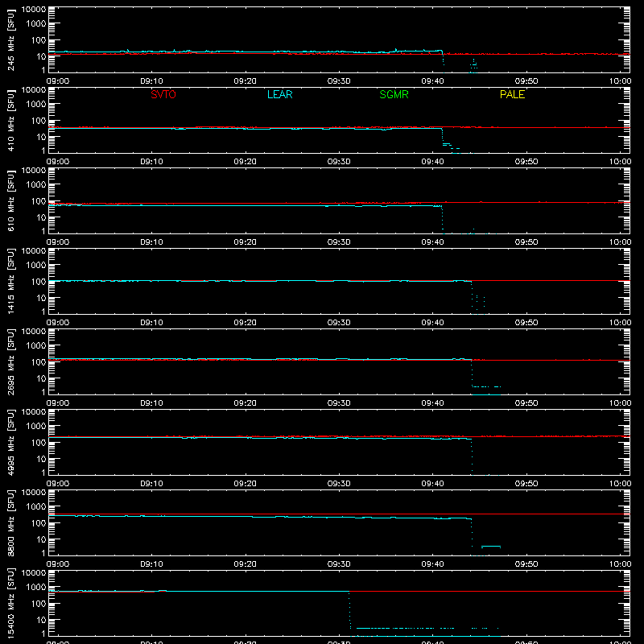Select the 410 MHz [SFU] axis title
644x644 pixels.
pos(11,120)
